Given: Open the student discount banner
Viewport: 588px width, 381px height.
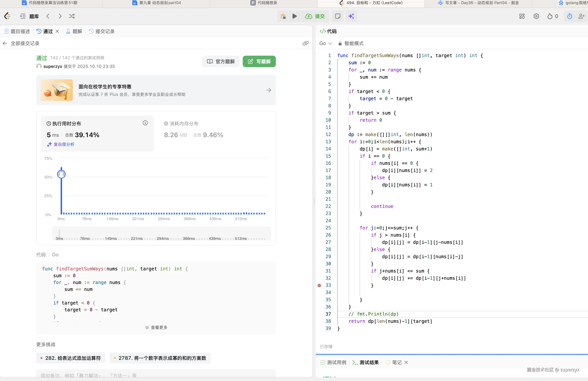Looking at the screenshot, I should [x=156, y=90].
